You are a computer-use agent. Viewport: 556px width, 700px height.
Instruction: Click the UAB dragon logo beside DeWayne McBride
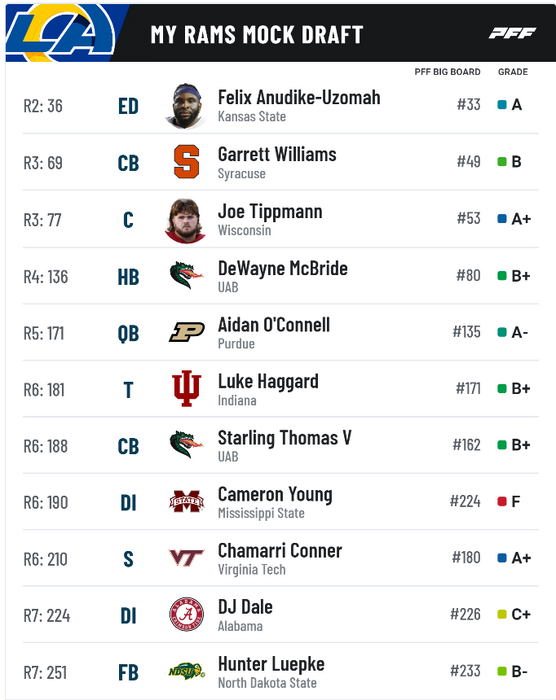(186, 275)
